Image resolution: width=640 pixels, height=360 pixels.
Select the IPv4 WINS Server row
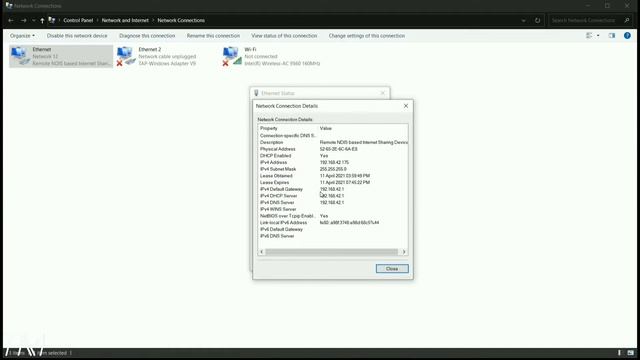point(333,209)
